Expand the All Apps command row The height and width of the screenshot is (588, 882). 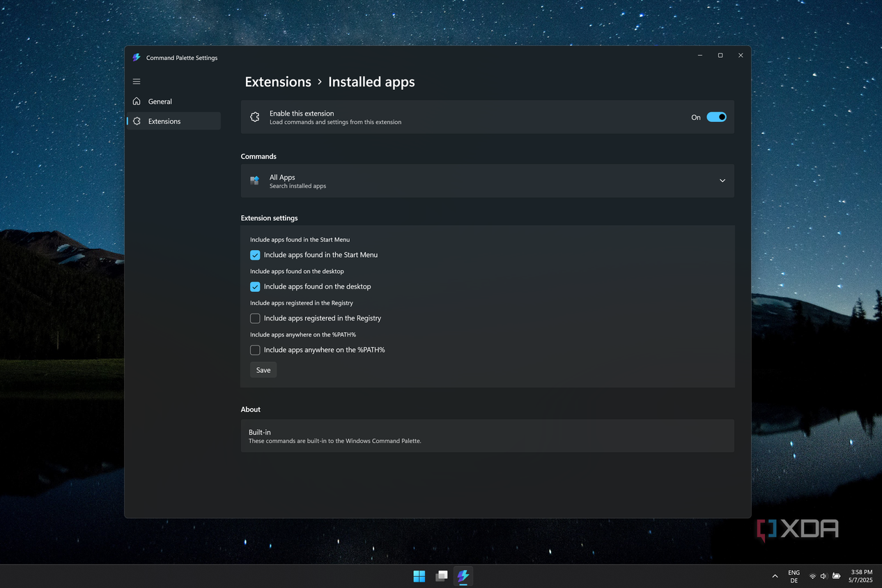coord(487,180)
